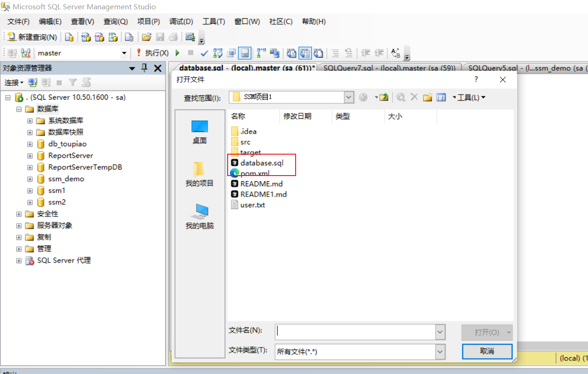This screenshot has width=588, height=374.
Task: Expand the ssm_demo database node
Action: point(30,179)
